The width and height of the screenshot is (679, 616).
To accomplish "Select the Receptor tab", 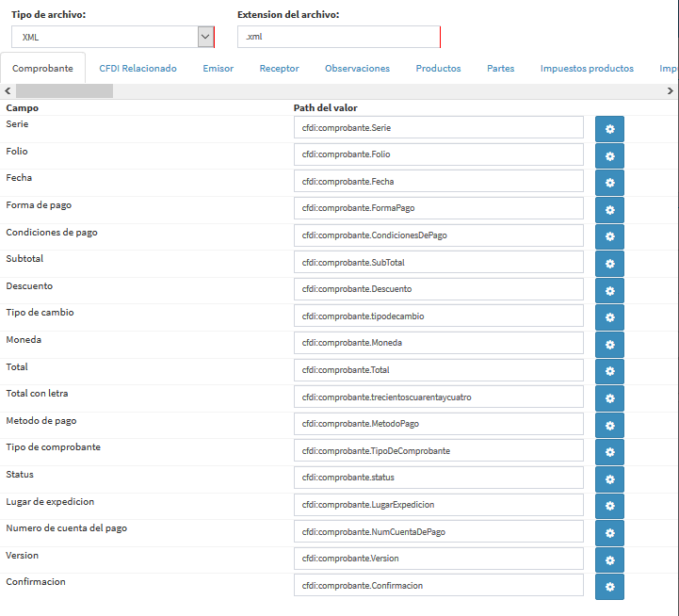I will pyautogui.click(x=279, y=69).
